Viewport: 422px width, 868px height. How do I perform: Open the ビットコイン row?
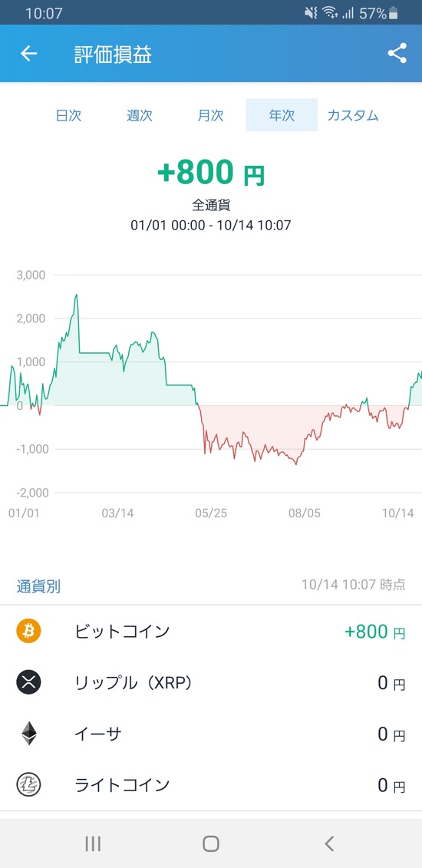pyautogui.click(x=211, y=631)
